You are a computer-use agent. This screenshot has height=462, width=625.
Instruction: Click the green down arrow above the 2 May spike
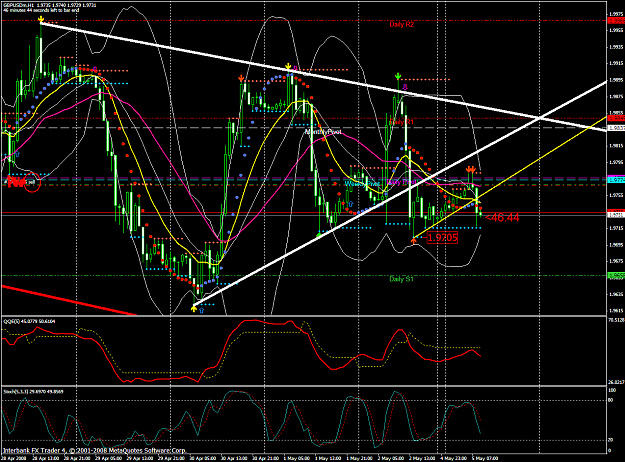[398, 76]
